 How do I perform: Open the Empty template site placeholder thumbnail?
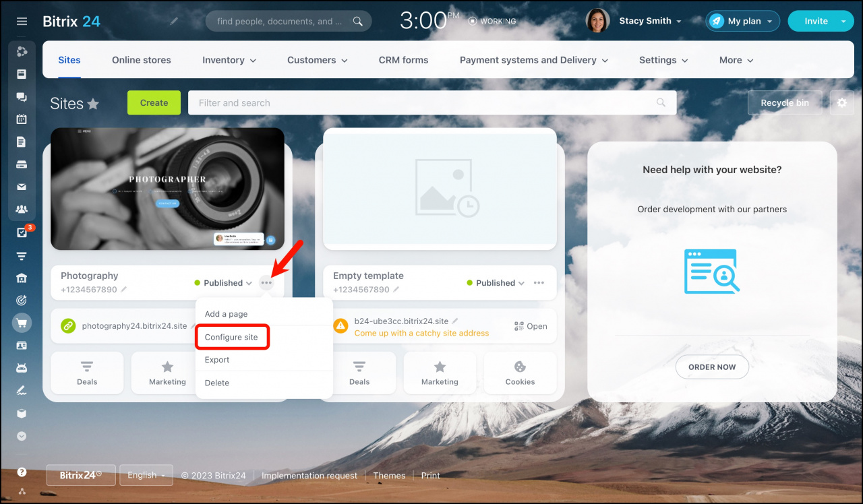tap(440, 189)
